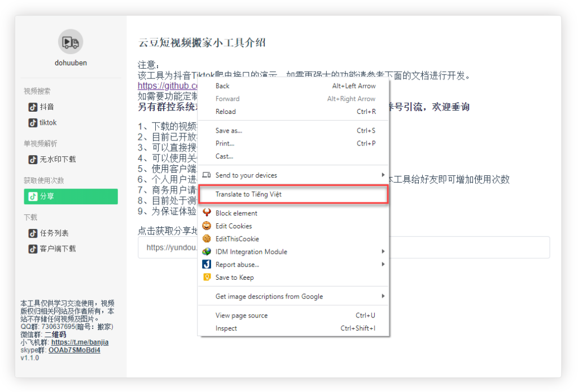Viewport: 578px width, 392px height.
Task: Choose View page source
Action: (x=294, y=315)
